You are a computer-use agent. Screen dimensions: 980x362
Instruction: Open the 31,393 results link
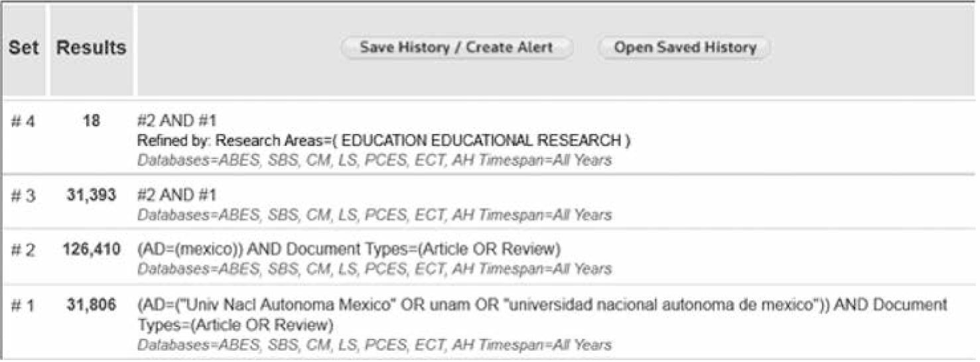pyautogui.click(x=92, y=197)
